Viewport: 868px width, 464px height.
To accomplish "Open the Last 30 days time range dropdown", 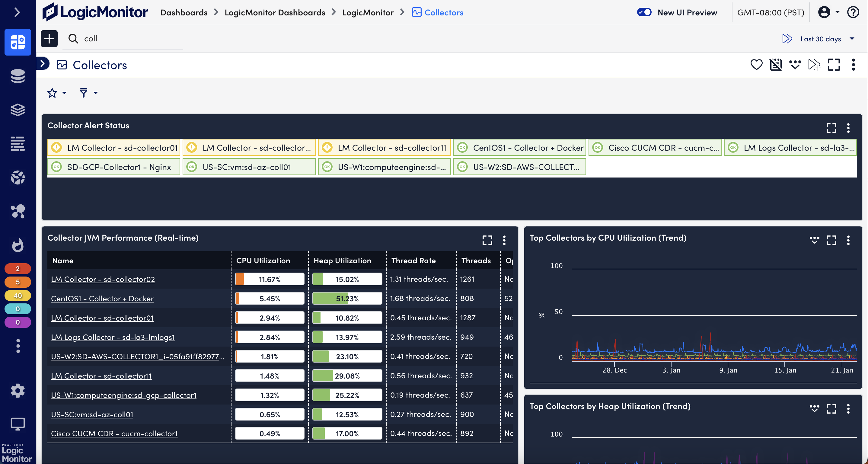I will coord(822,39).
